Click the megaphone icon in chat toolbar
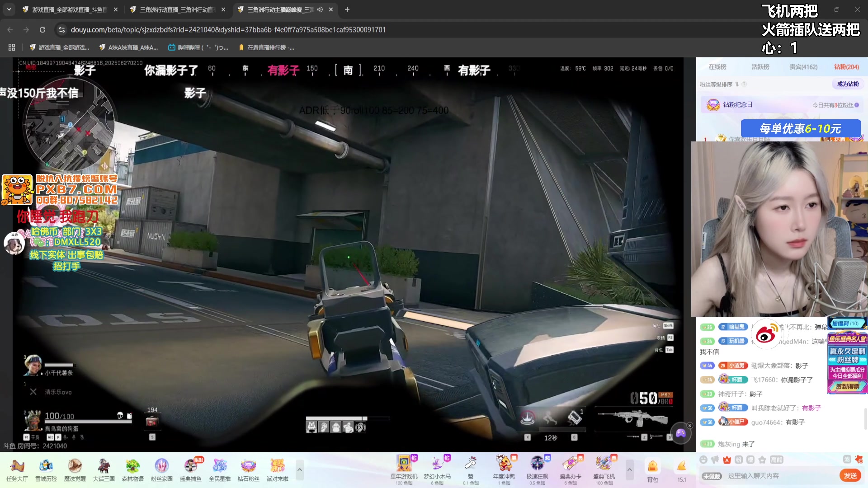This screenshot has height=488, width=868. (x=715, y=460)
